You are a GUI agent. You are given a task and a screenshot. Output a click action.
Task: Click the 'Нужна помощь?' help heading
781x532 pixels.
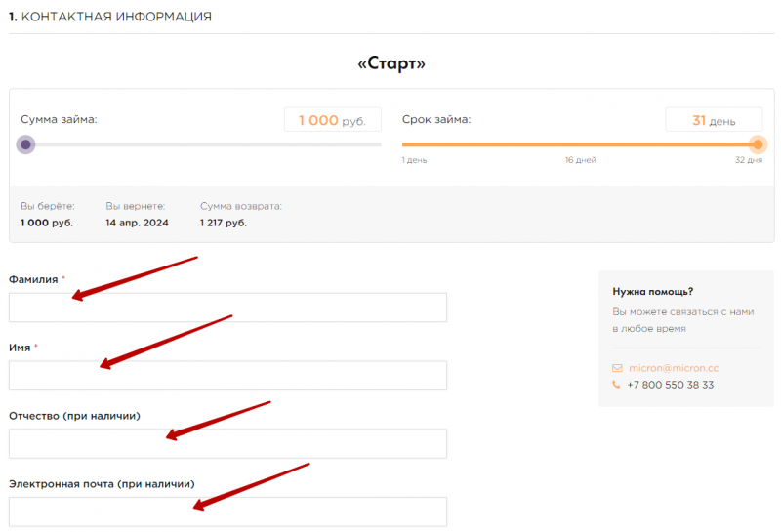pos(653,291)
